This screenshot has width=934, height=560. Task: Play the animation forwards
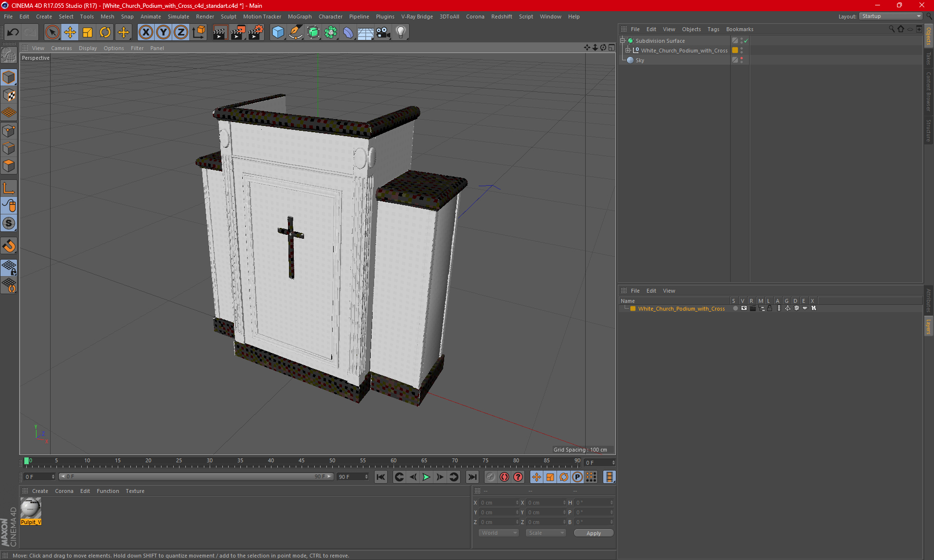coord(426,477)
